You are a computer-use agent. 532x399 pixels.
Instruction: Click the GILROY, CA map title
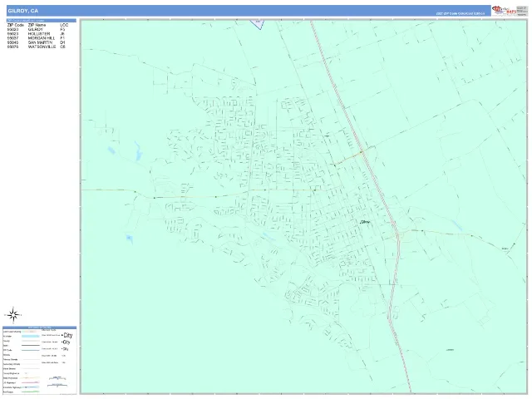22,11
